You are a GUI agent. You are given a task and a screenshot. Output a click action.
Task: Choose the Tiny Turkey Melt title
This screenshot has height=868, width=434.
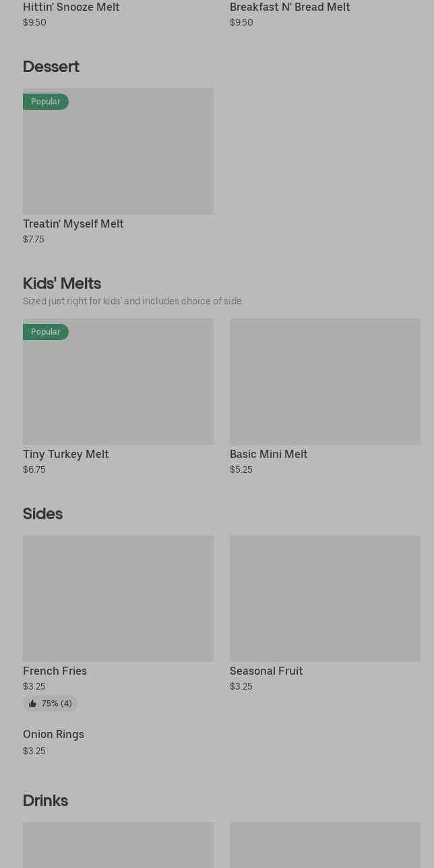(66, 454)
